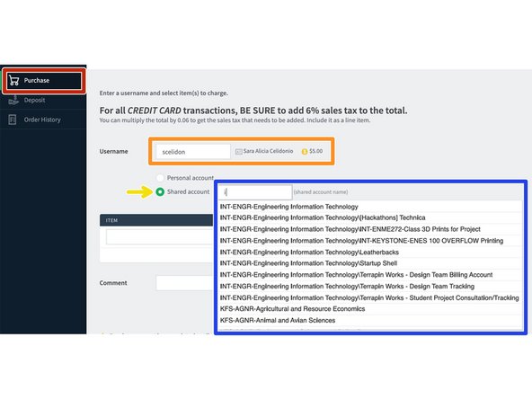Click the coin balance icon next to $5.00

(x=305, y=151)
